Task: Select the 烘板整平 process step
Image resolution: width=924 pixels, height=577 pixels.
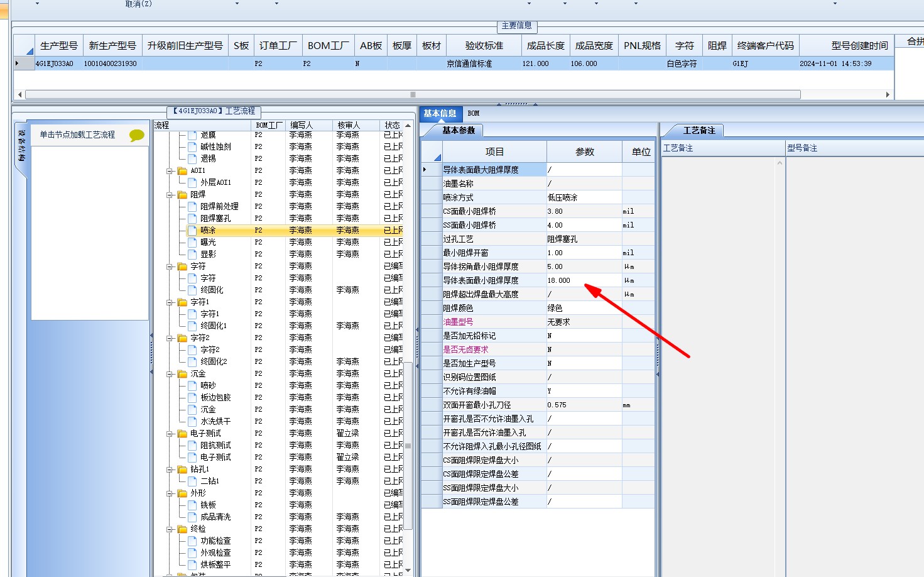Action: point(215,564)
